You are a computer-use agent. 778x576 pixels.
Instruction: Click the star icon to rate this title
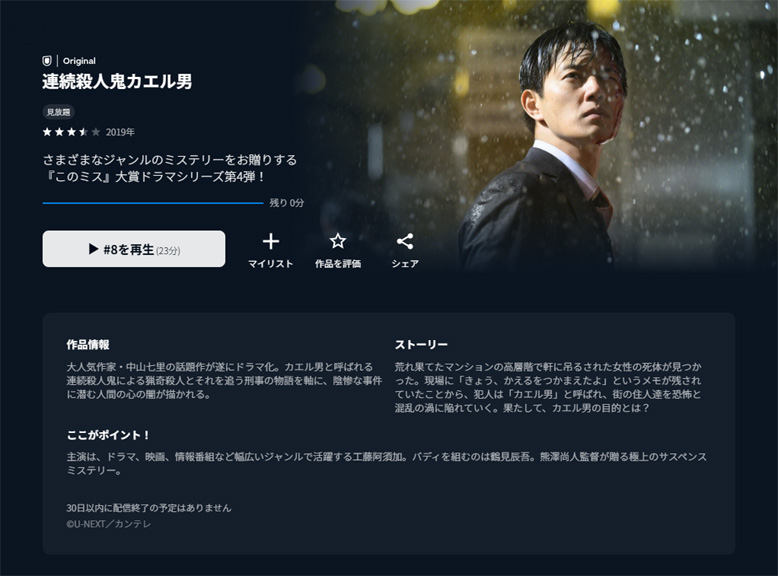[x=338, y=241]
